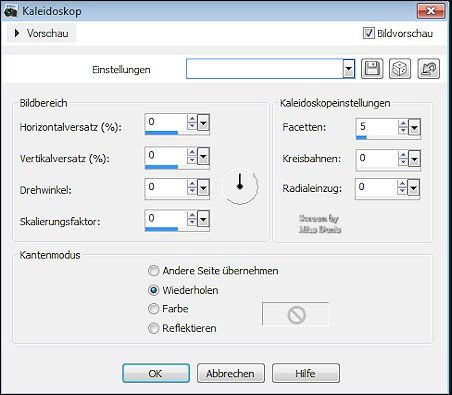Decrease Kreisbahnen with the down arrow
This screenshot has height=395, width=452.
pos(403,162)
